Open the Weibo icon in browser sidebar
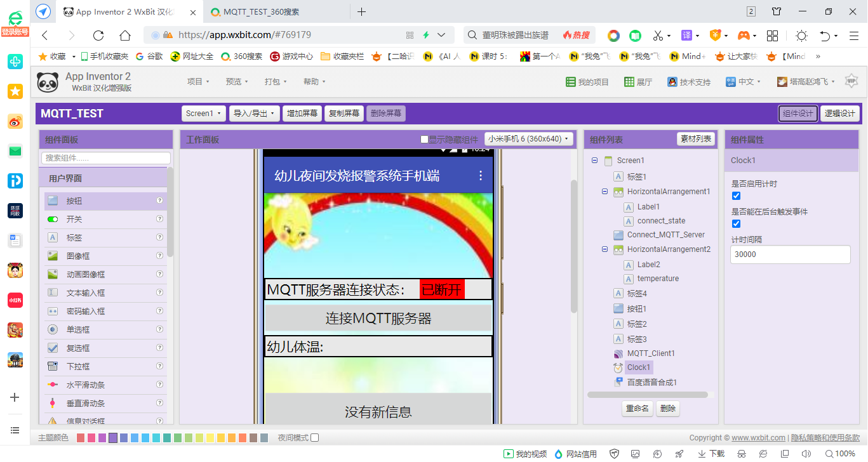The width and height of the screenshot is (868, 462). pos(15,122)
